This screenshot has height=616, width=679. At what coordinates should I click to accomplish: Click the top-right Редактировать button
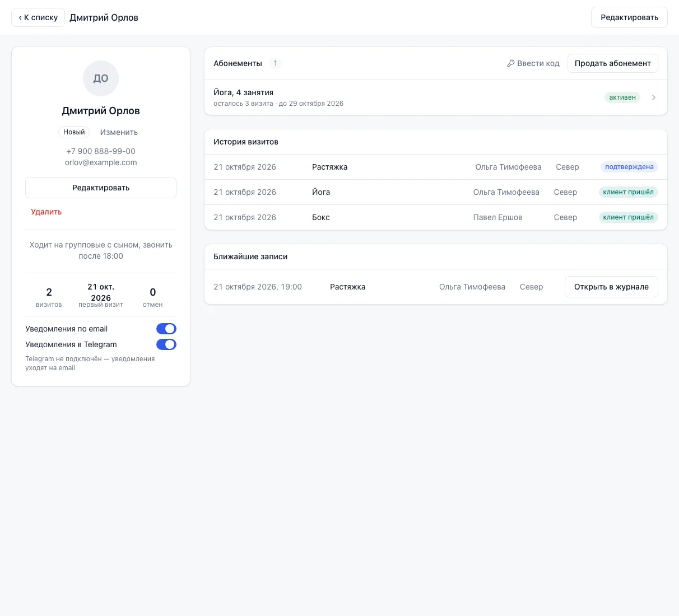click(629, 17)
